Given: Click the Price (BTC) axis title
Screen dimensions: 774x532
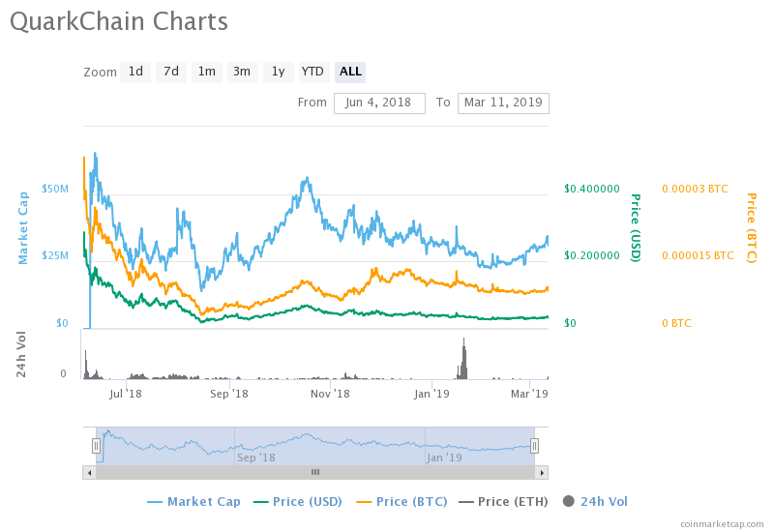Looking at the screenshot, I should [x=752, y=228].
